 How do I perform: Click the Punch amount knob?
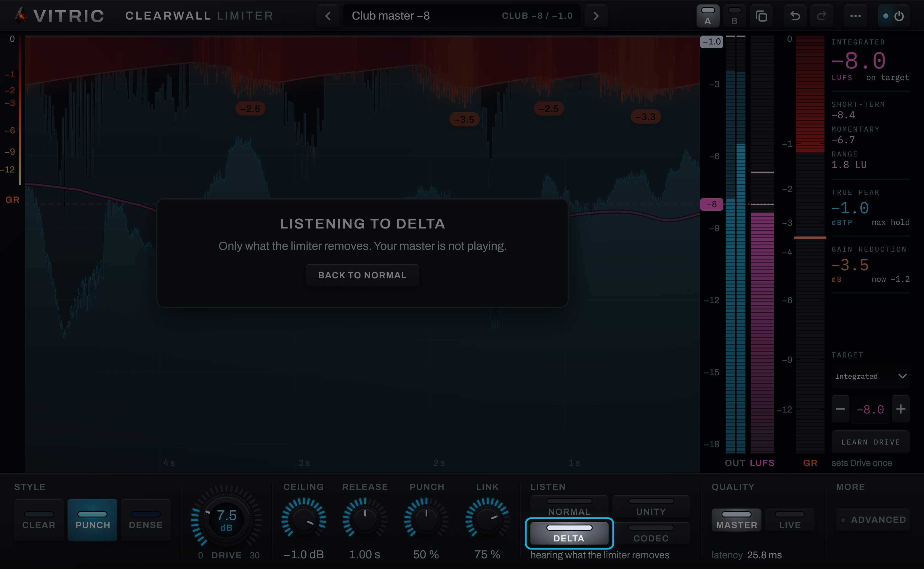coord(426,518)
